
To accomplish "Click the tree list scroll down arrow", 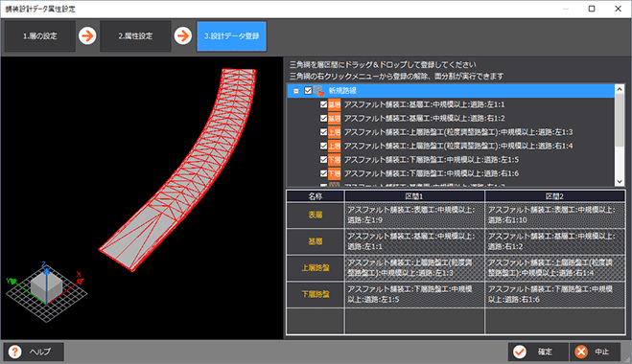I will tap(620, 182).
